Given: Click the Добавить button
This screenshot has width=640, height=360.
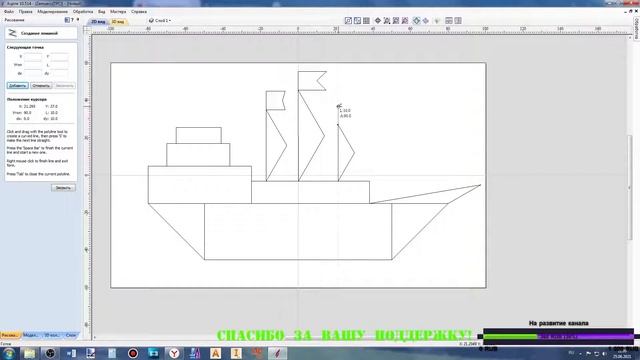Looking at the screenshot, I should (18, 86).
